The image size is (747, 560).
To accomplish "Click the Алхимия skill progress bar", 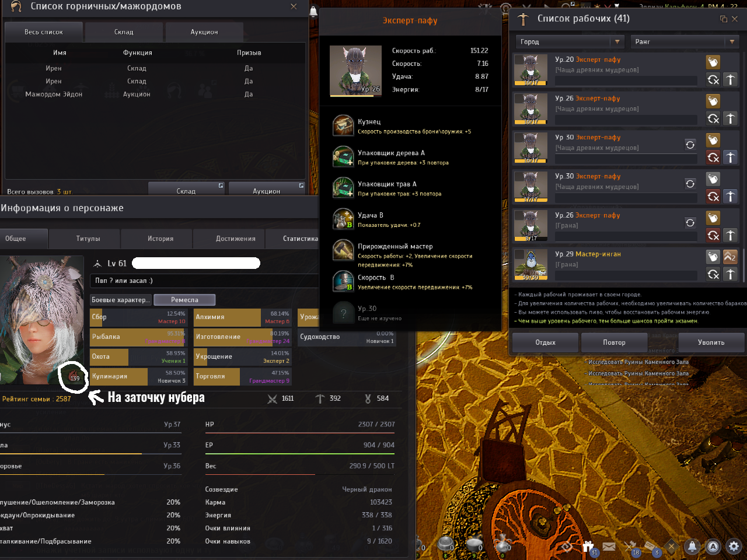I will tap(242, 317).
